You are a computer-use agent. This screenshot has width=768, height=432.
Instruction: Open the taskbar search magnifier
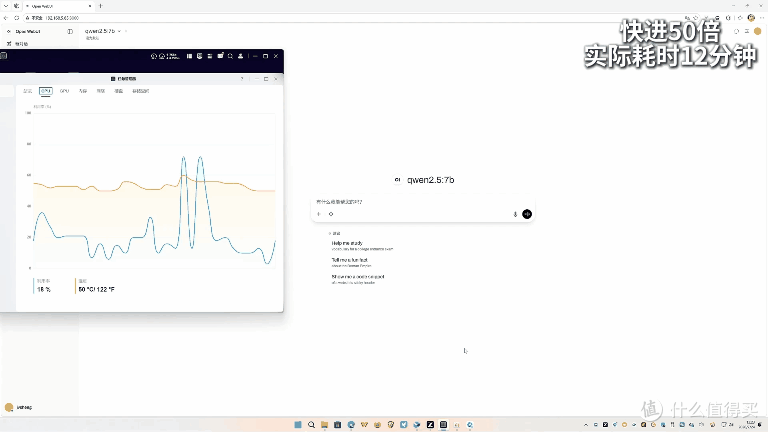[x=311, y=425]
